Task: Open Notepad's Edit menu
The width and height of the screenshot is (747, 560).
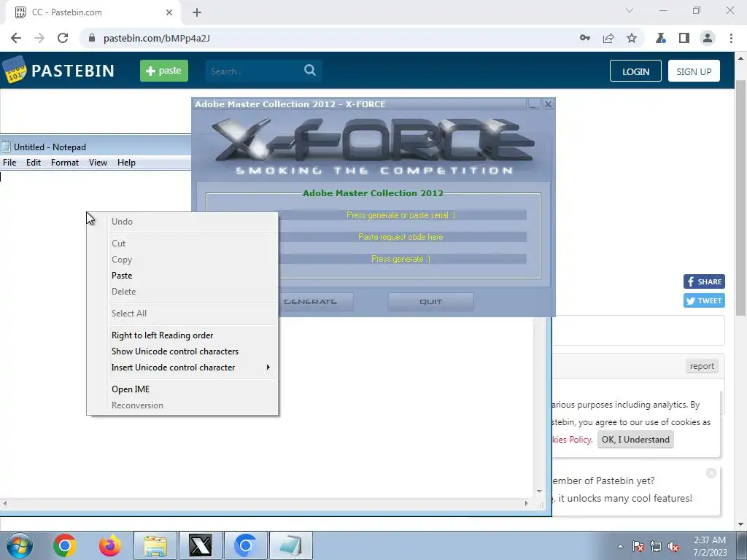Action: click(34, 163)
